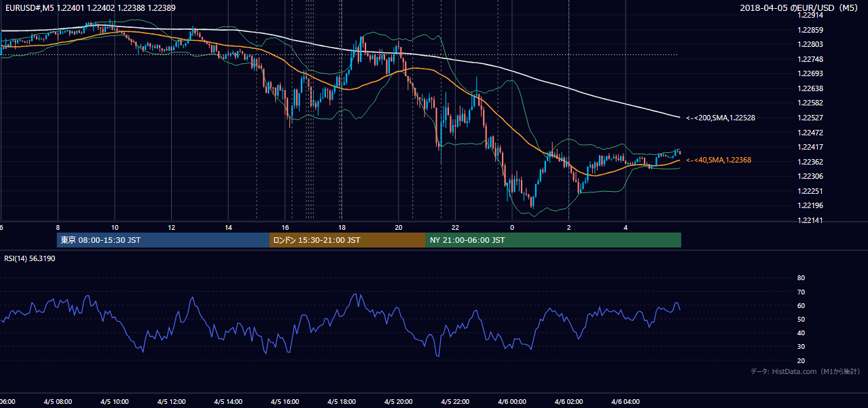This screenshot has width=868, height=408.
Task: Click RSI scale value 80
Action: [801, 278]
